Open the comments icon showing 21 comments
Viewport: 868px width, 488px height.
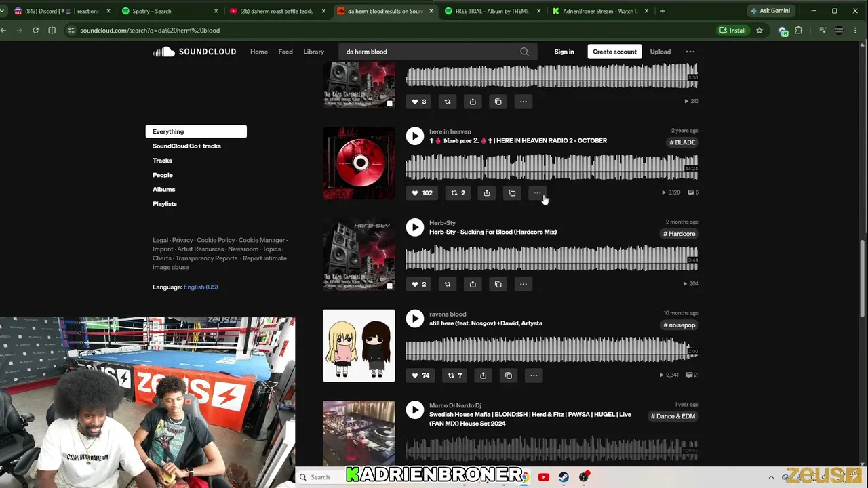pyautogui.click(x=693, y=375)
